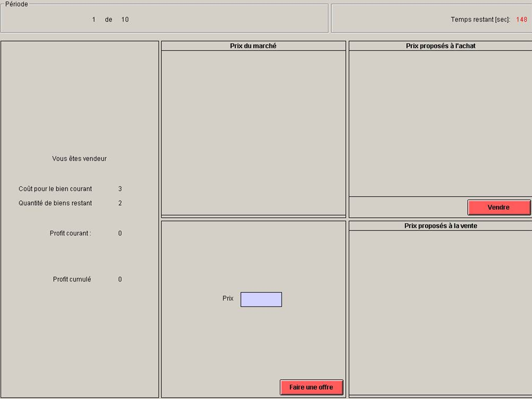The height and width of the screenshot is (399, 532).
Task: Click the Profit cumulé label
Action: tap(72, 279)
